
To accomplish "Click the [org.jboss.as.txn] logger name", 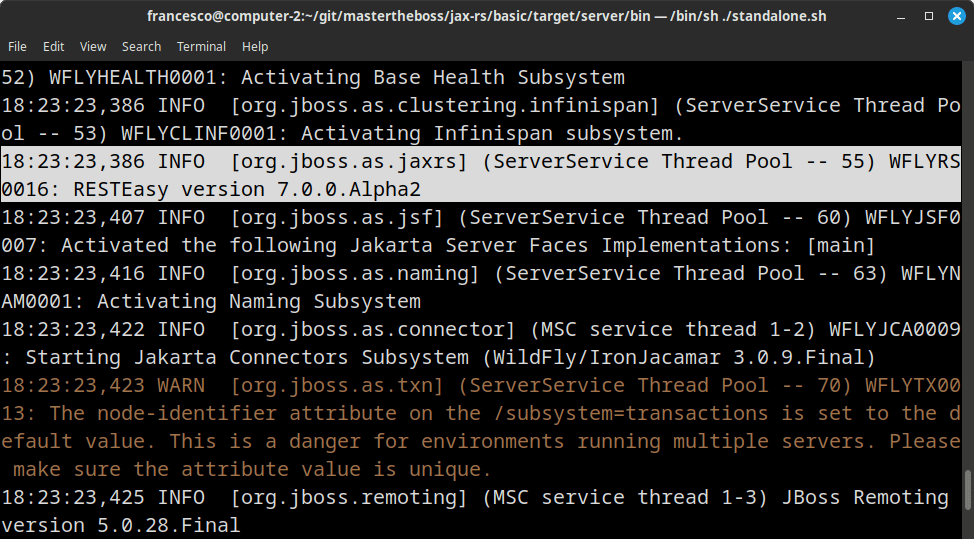I will 337,385.
